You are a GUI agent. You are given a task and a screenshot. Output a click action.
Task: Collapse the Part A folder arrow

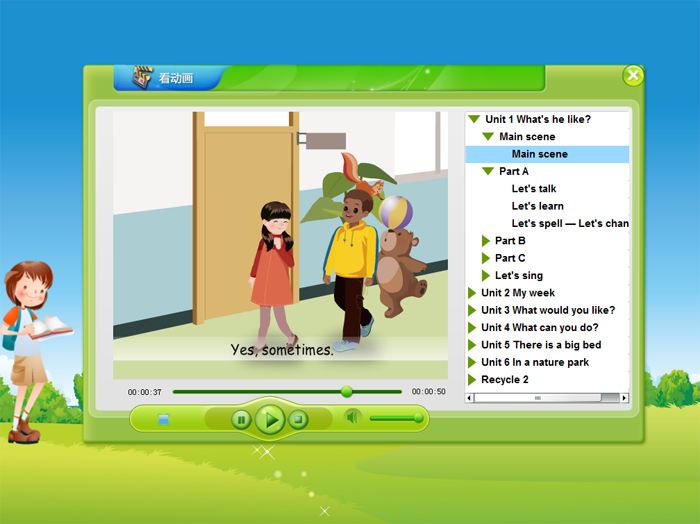[488, 171]
